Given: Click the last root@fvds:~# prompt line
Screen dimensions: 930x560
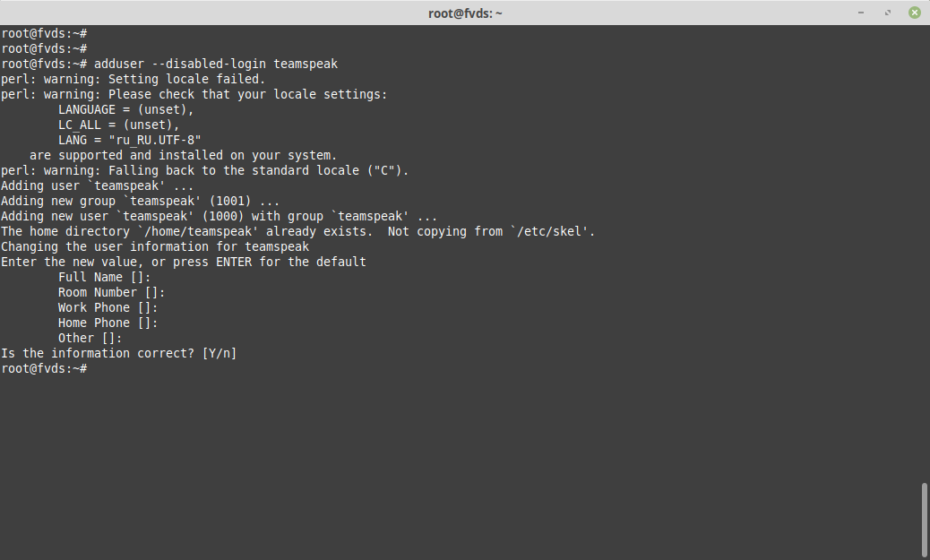Looking at the screenshot, I should [x=45, y=368].
